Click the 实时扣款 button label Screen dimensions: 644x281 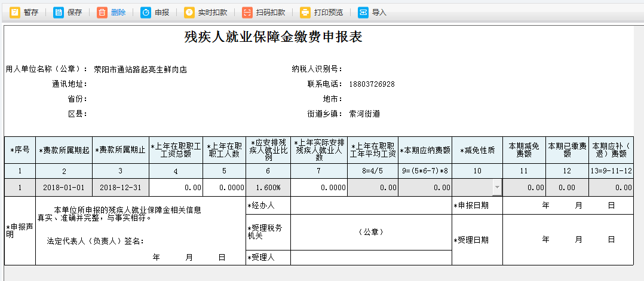[213, 13]
